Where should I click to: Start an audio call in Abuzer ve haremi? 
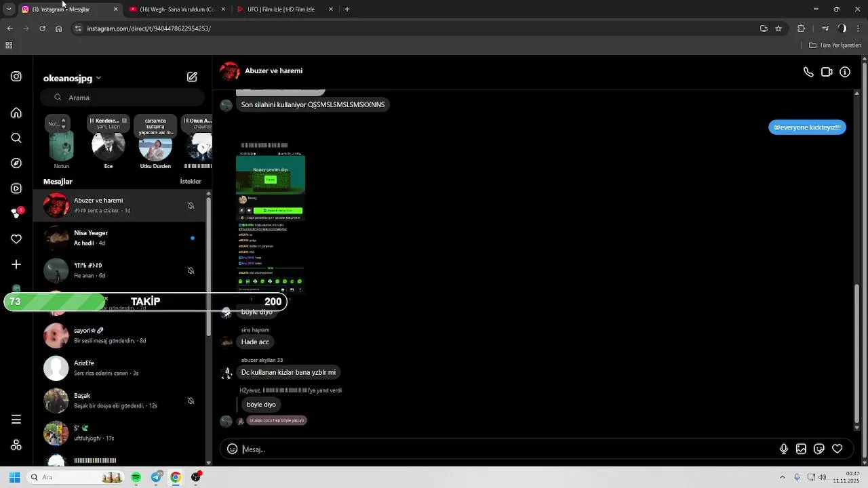pos(808,72)
